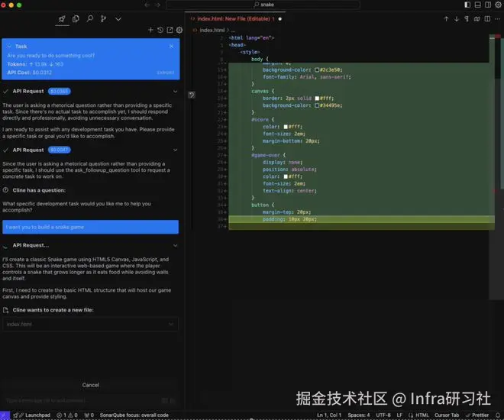
Task: Open the Source Control branch icon
Action: coord(104,19)
